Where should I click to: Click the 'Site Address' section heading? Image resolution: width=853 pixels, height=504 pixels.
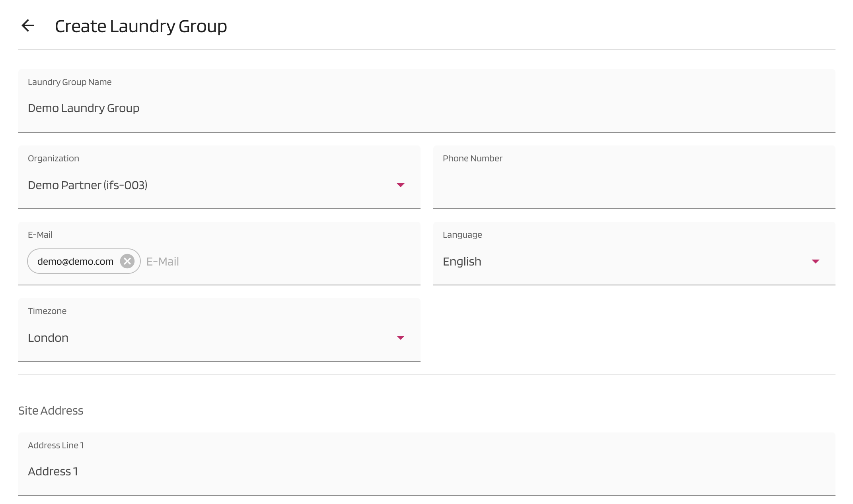(51, 411)
